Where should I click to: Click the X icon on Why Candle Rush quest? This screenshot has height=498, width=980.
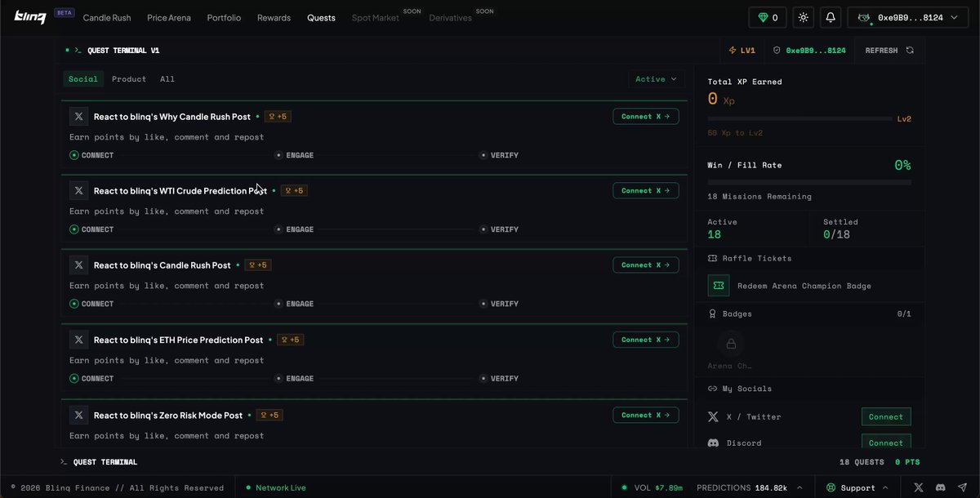pyautogui.click(x=78, y=116)
